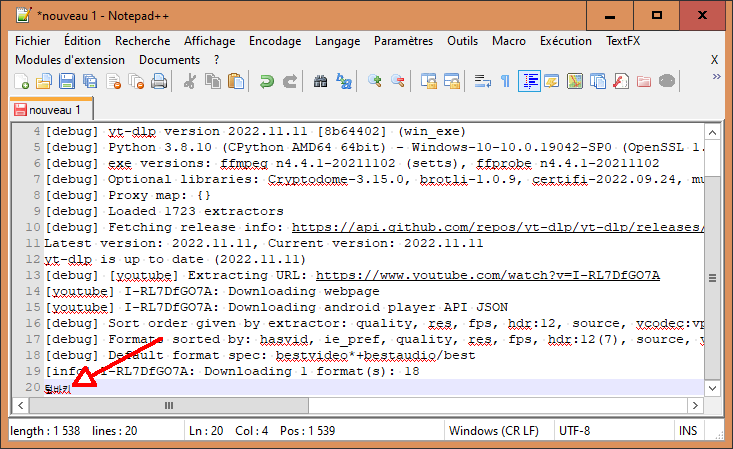Click the vertical scrollbar up arrow

pyautogui.click(x=712, y=133)
